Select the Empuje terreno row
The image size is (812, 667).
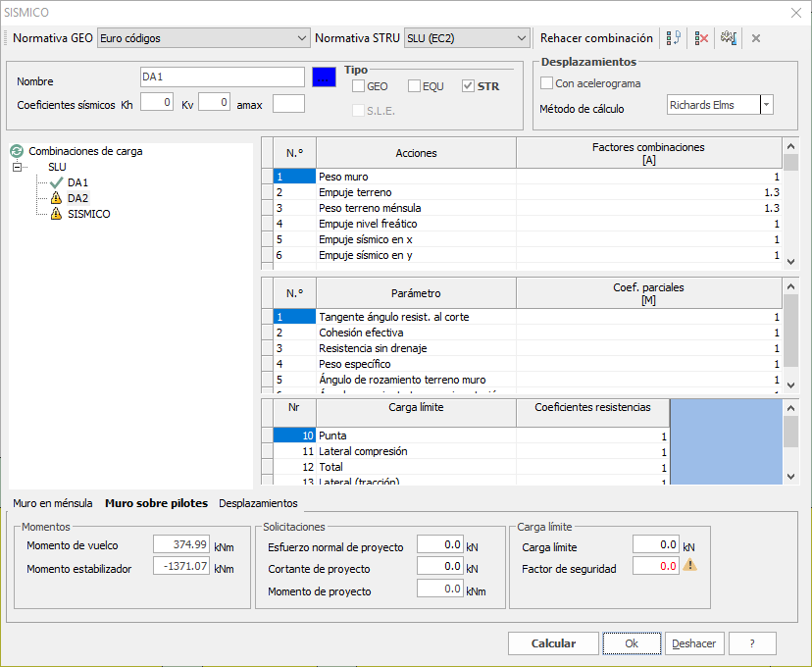click(x=528, y=192)
